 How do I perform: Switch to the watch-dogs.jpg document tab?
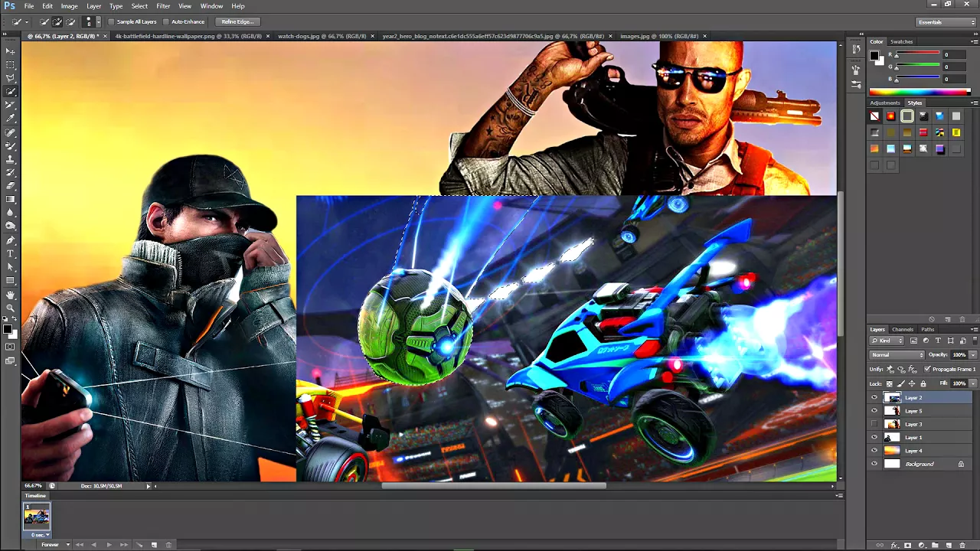pos(322,36)
